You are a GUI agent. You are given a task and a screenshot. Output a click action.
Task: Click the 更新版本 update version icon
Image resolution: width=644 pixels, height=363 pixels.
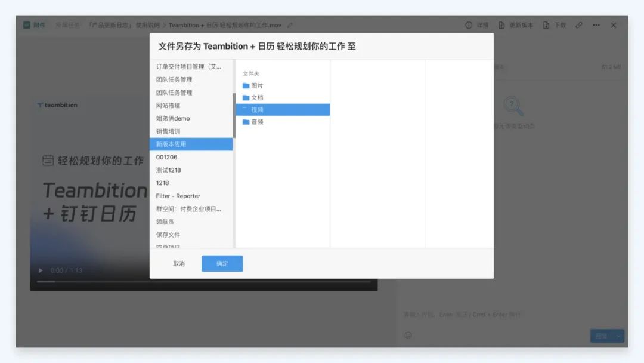click(x=501, y=26)
